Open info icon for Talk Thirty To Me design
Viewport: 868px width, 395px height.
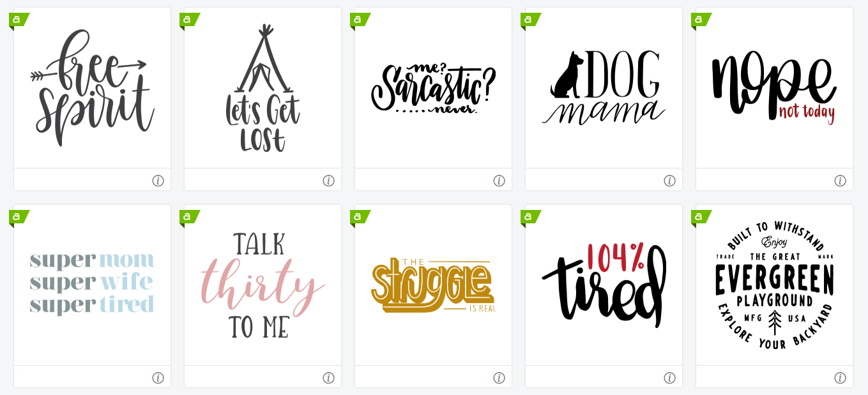click(x=328, y=378)
